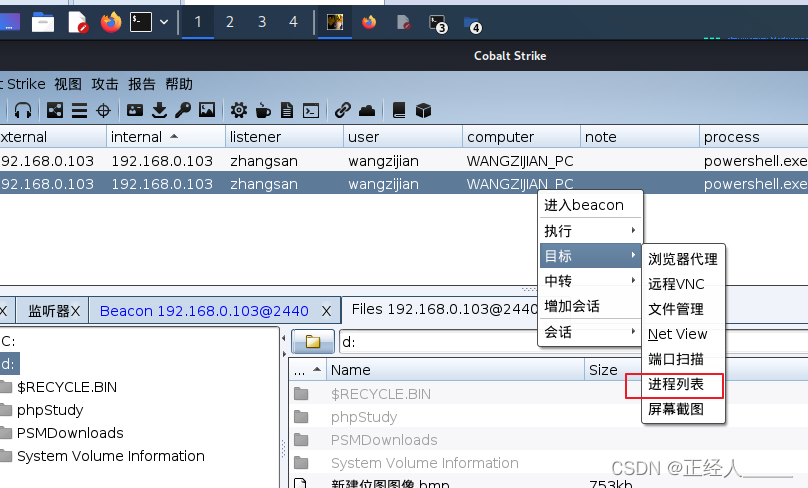Switch to workspace 3
This screenshot has width=808, height=488.
(262, 22)
